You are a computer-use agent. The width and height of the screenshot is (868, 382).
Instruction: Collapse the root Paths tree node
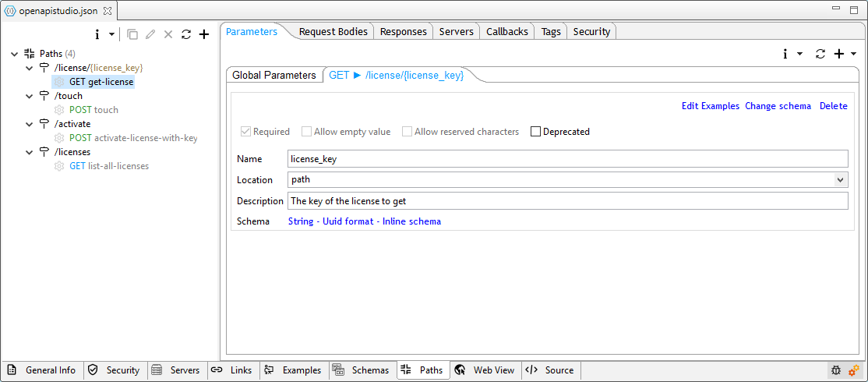pyautogui.click(x=16, y=54)
